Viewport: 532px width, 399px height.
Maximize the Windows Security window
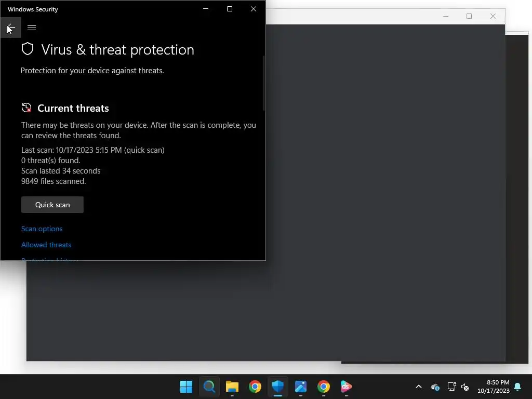[230, 9]
